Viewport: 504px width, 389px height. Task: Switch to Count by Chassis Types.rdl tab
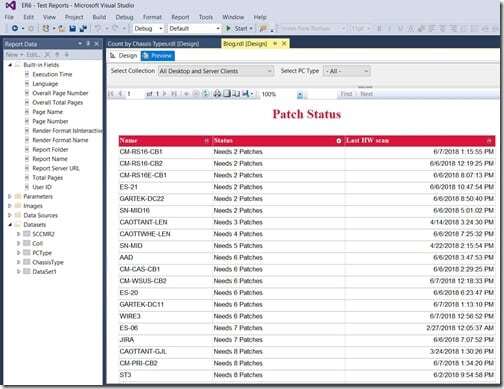point(153,44)
